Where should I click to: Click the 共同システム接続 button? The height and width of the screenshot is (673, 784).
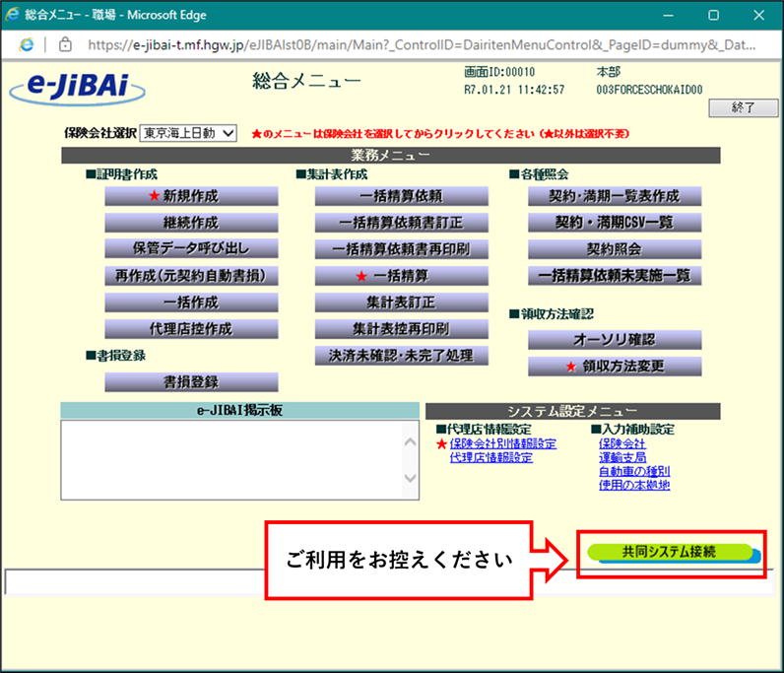coord(668,552)
